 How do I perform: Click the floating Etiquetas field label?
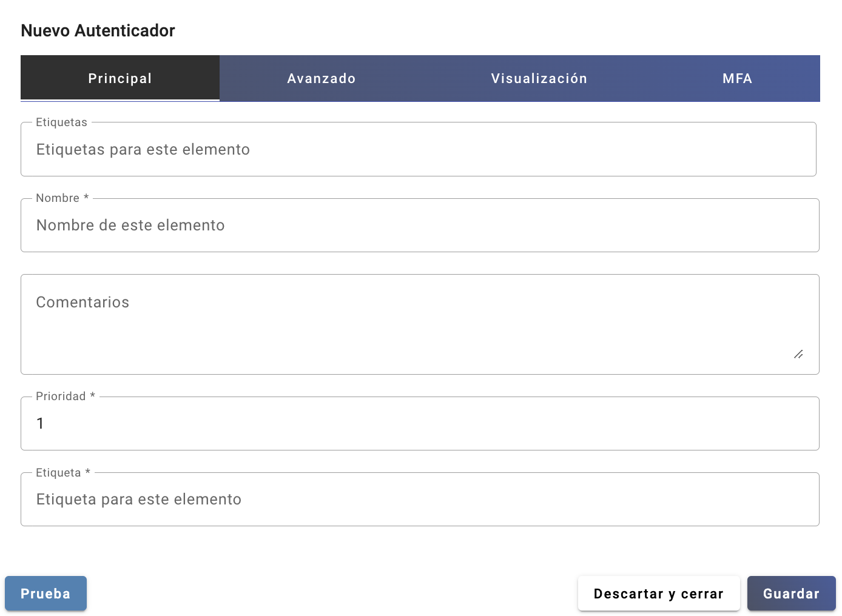click(x=61, y=122)
